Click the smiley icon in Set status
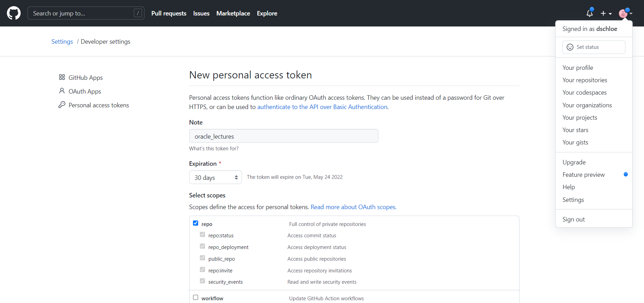 pos(570,47)
